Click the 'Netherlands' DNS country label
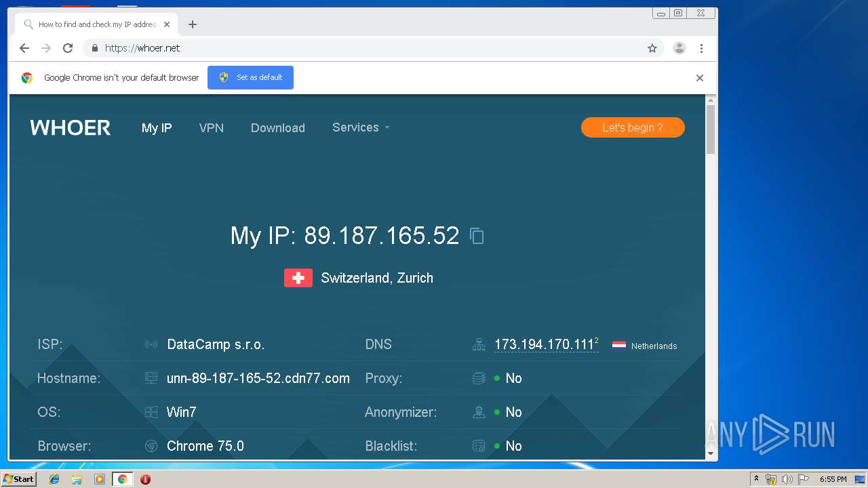868x488 pixels. [x=654, y=346]
